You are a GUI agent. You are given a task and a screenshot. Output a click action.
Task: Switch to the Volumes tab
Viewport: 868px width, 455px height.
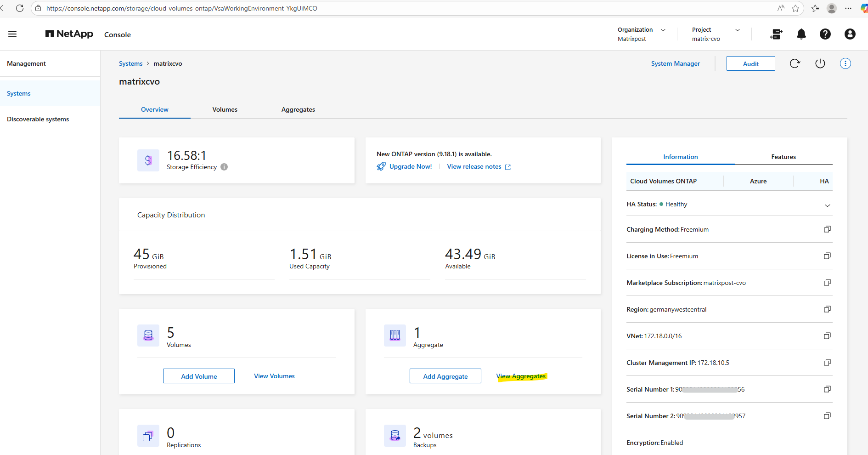pos(225,109)
